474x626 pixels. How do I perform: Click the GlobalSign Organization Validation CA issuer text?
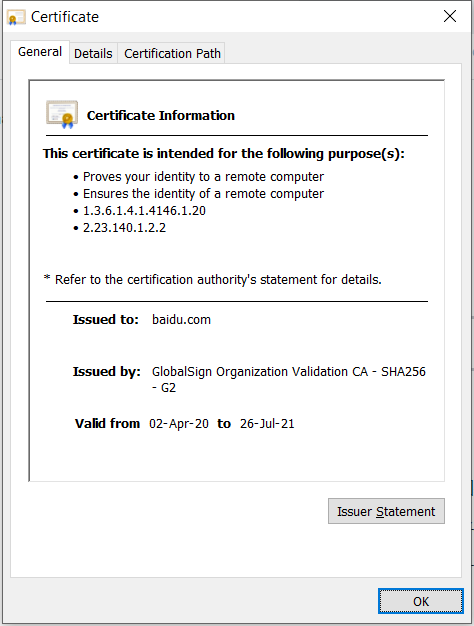(289, 379)
